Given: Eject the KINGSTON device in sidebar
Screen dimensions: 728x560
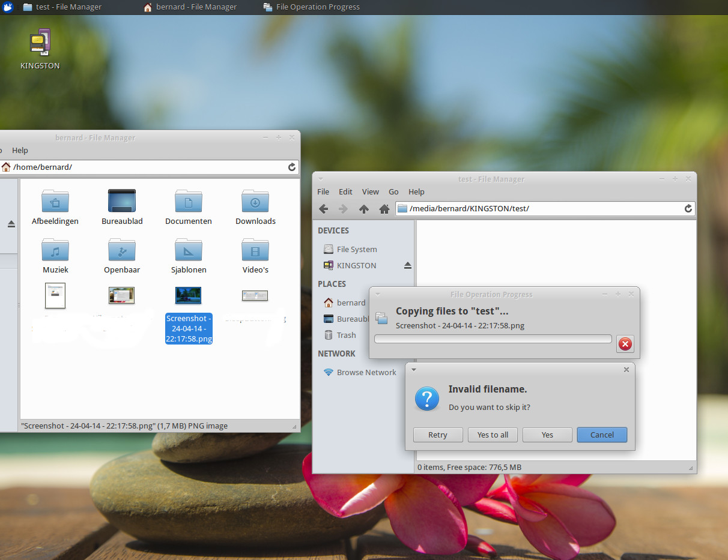Looking at the screenshot, I should point(408,265).
